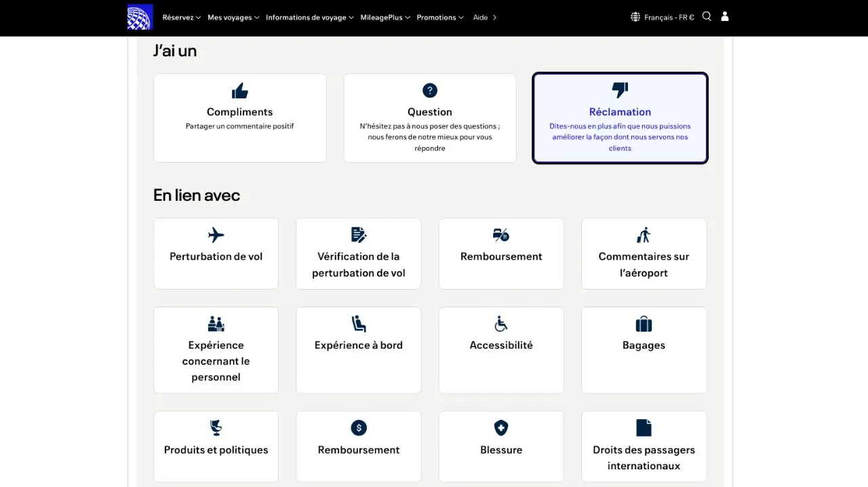868x487 pixels.
Task: Expand the Informations de voyage menu
Action: coord(309,18)
